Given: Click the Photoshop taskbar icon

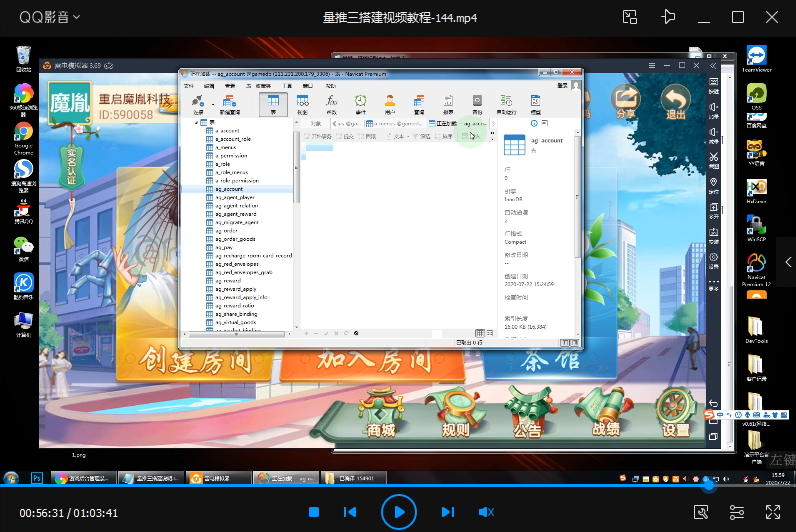Looking at the screenshot, I should pos(37,478).
